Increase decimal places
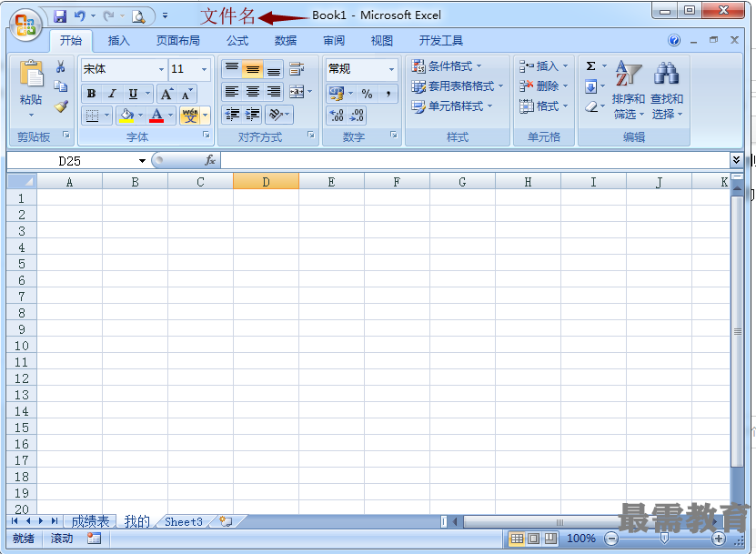 point(337,116)
